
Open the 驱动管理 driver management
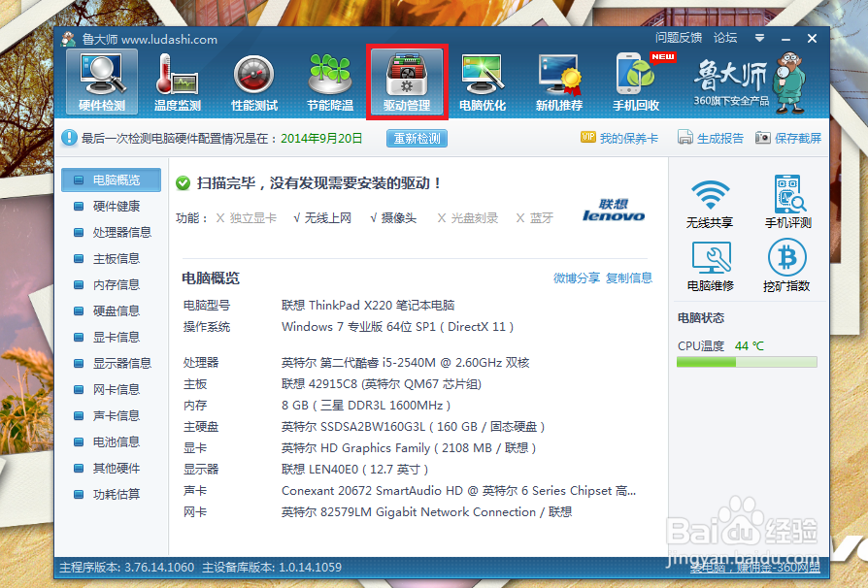point(407,82)
